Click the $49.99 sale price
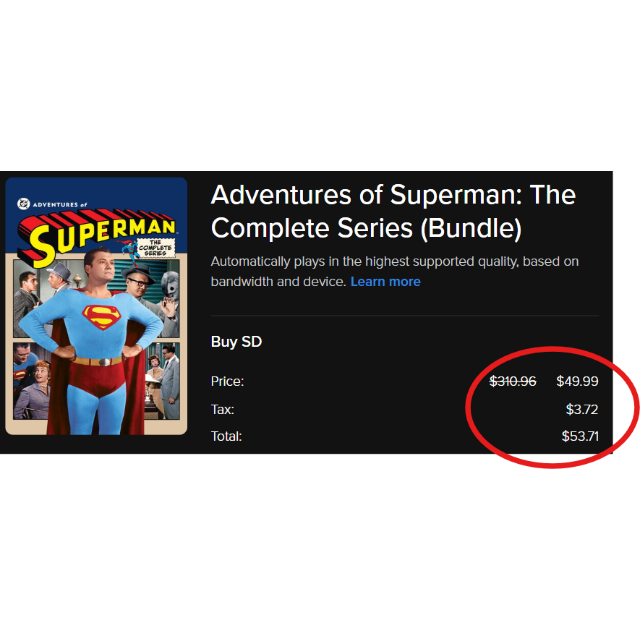Viewport: 640px width, 640px height. tap(577, 381)
